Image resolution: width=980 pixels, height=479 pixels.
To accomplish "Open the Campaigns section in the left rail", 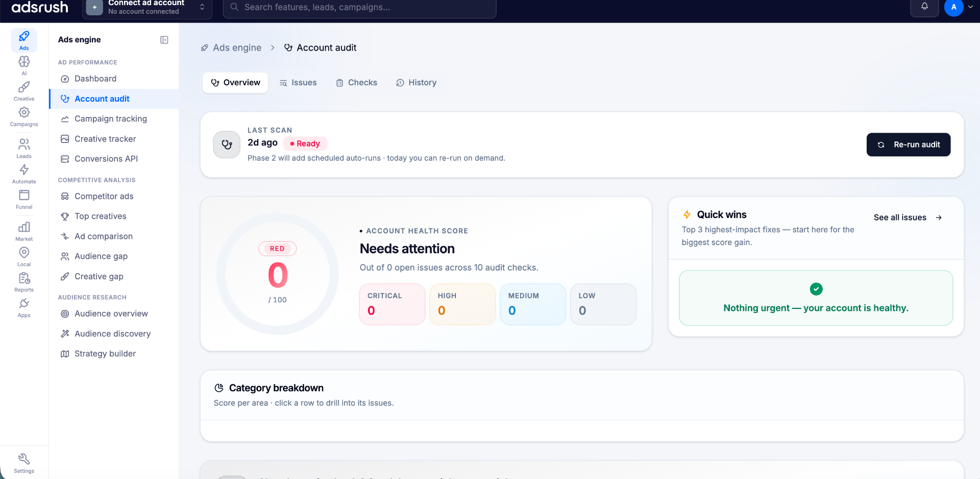I will click(24, 117).
